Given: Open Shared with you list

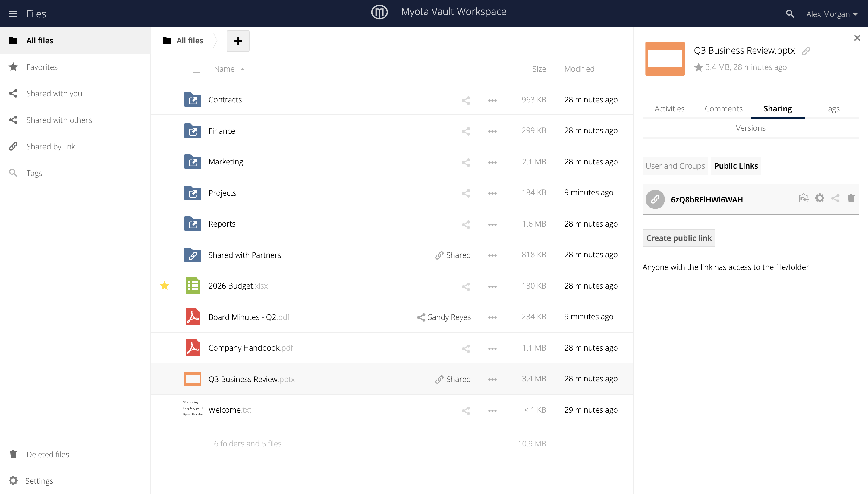Looking at the screenshot, I should pyautogui.click(x=75, y=93).
